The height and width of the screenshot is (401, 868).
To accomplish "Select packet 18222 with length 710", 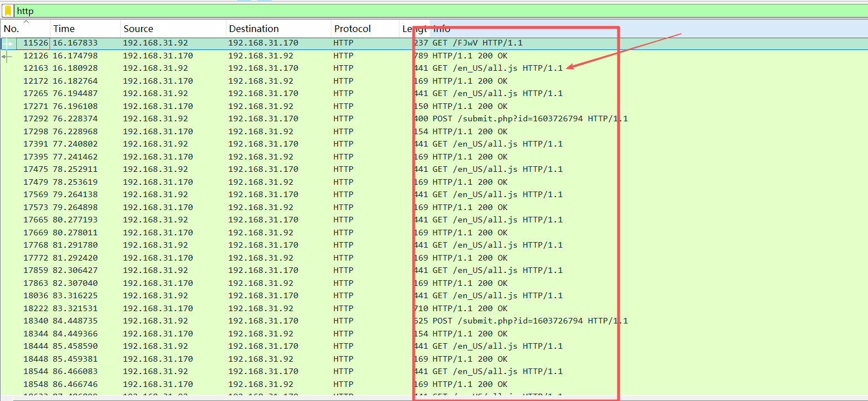I will click(x=36, y=308).
